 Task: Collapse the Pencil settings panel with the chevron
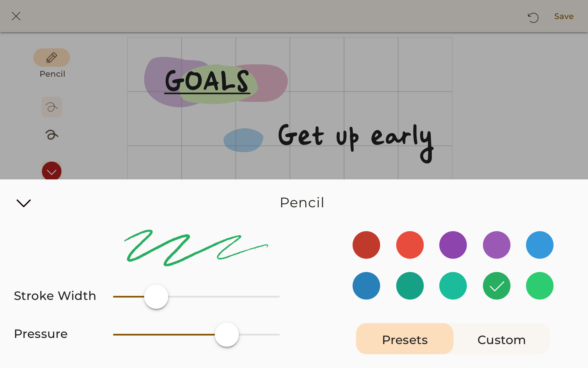tap(24, 203)
